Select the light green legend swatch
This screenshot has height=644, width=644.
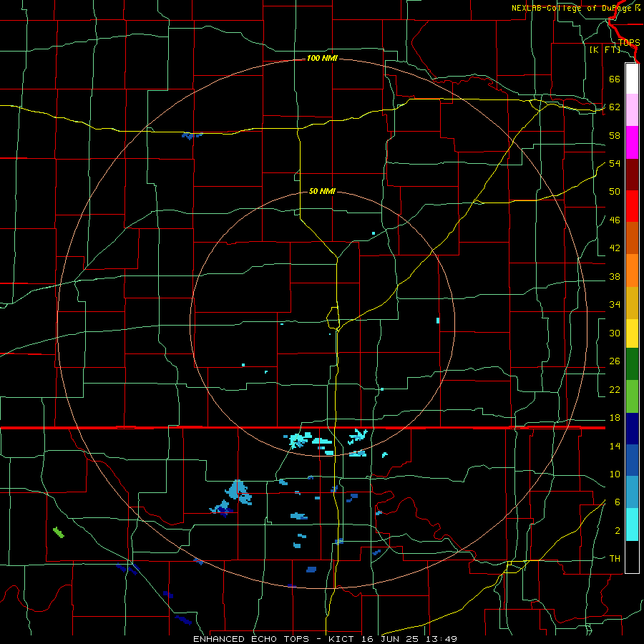pyautogui.click(x=632, y=396)
